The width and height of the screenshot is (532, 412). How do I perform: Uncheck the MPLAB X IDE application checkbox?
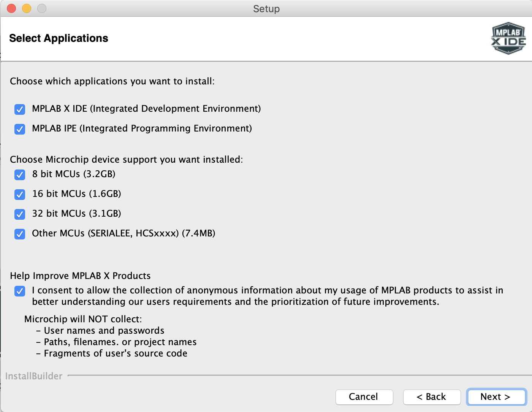(20, 109)
